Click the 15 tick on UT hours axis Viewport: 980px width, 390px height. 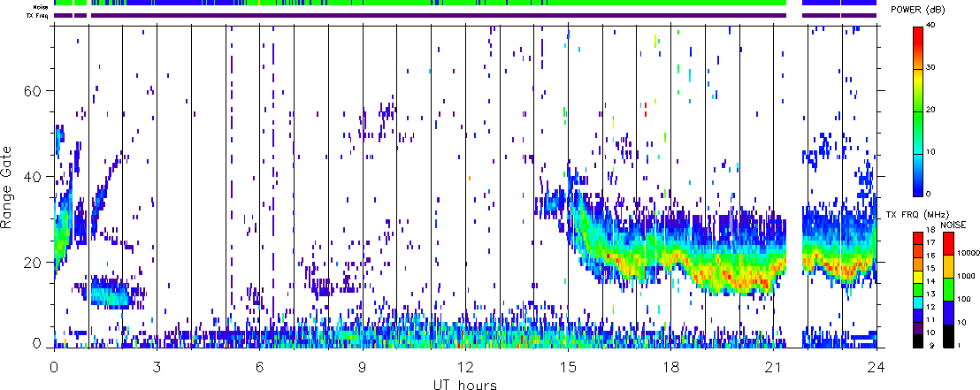click(568, 366)
